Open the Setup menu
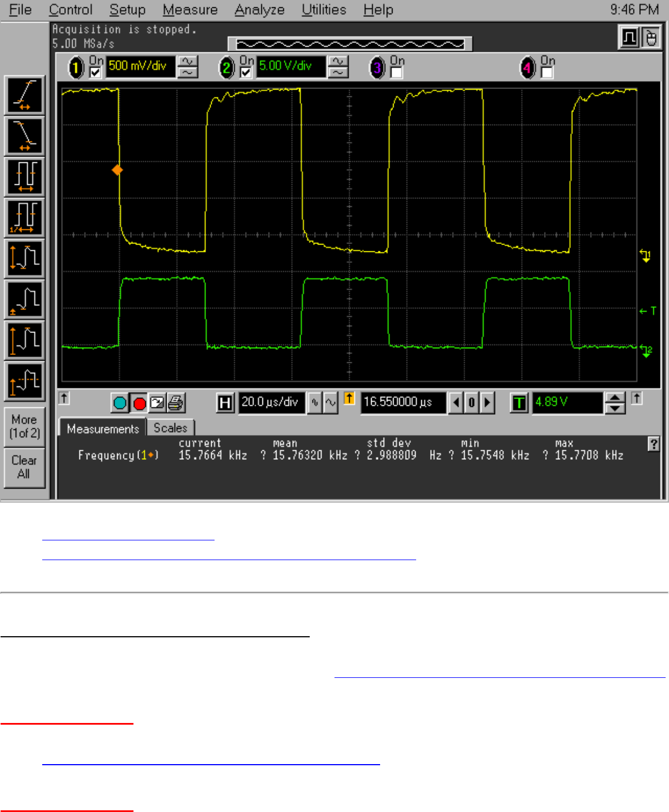 [127, 10]
